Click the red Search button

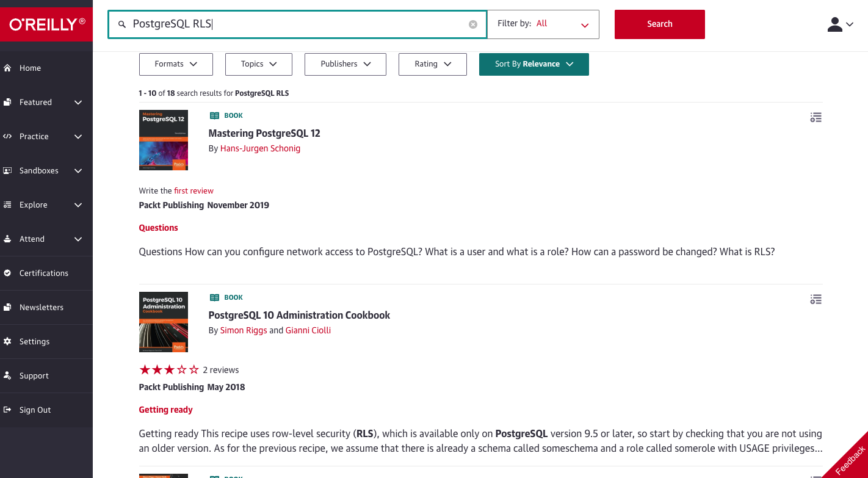(x=660, y=24)
